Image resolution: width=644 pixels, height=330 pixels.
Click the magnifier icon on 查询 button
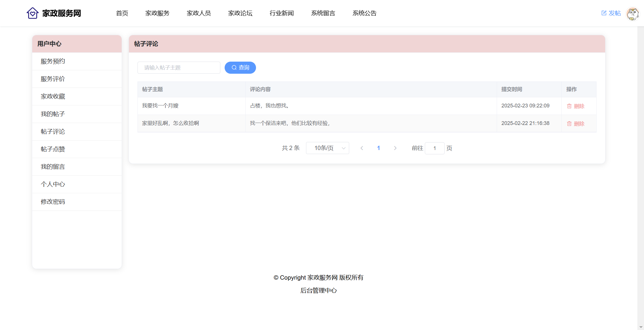click(234, 68)
